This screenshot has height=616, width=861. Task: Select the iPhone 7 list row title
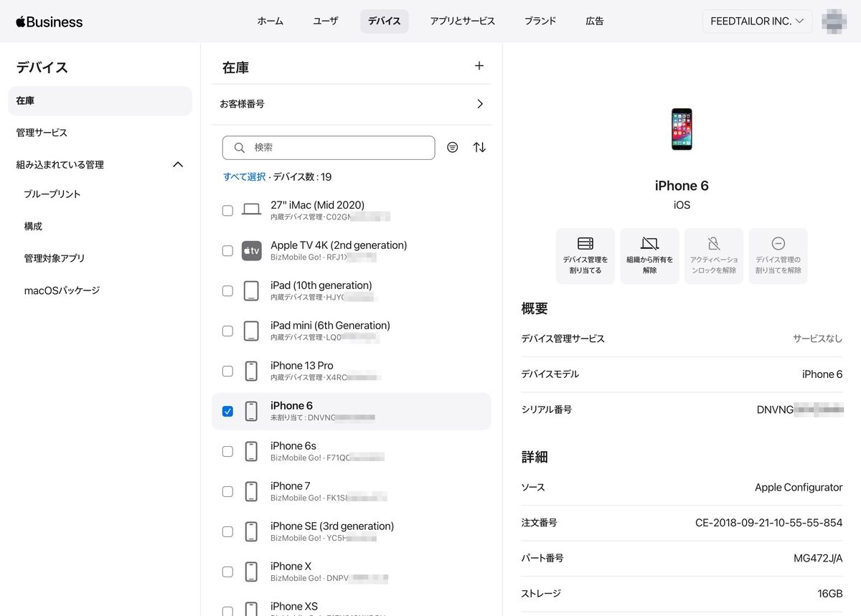(291, 485)
